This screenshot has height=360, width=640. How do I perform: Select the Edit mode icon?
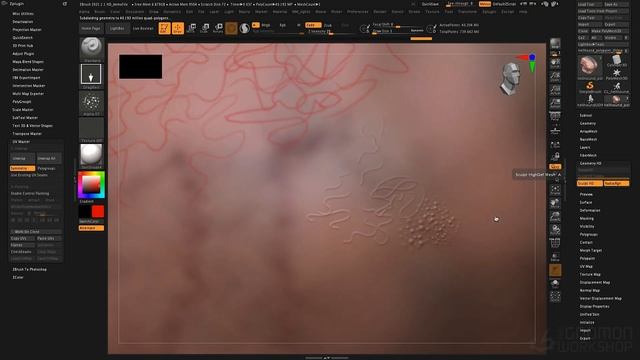click(164, 28)
